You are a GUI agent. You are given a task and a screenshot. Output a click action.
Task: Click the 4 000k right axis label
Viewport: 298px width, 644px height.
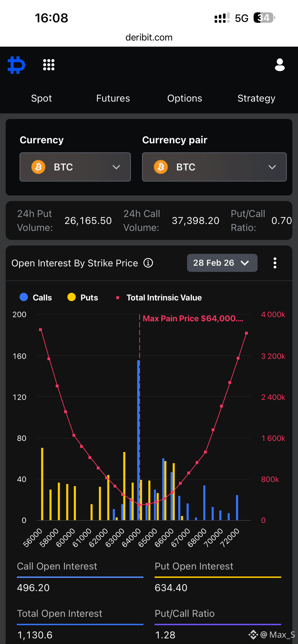click(273, 315)
